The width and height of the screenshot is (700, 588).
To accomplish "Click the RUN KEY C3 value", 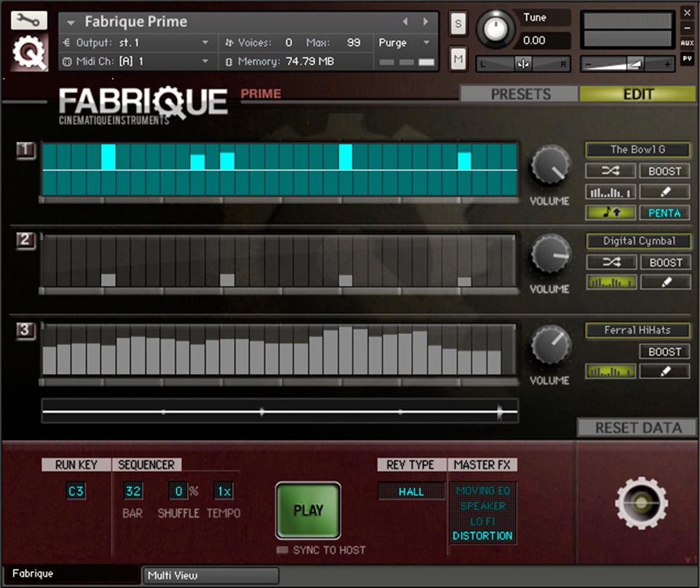I will 76,491.
